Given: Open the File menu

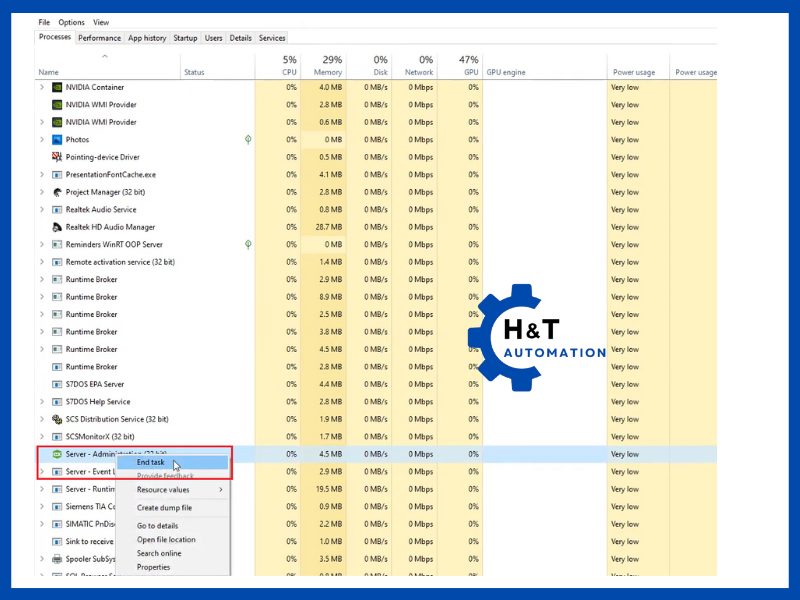Looking at the screenshot, I should (x=44, y=22).
